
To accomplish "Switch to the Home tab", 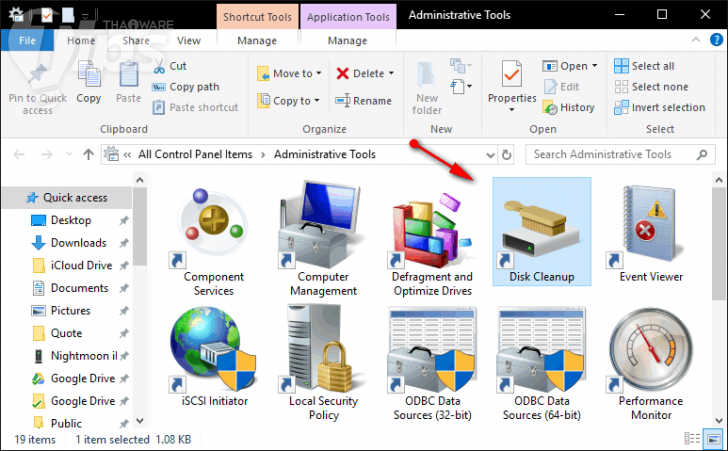I will pyautogui.click(x=81, y=40).
